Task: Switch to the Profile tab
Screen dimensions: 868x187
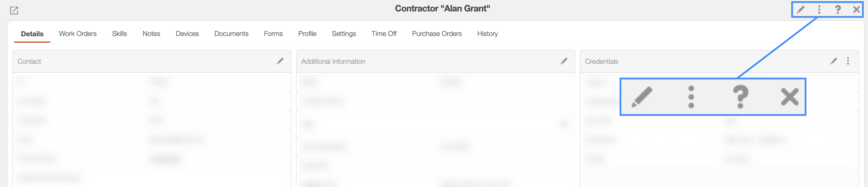Action: [307, 34]
